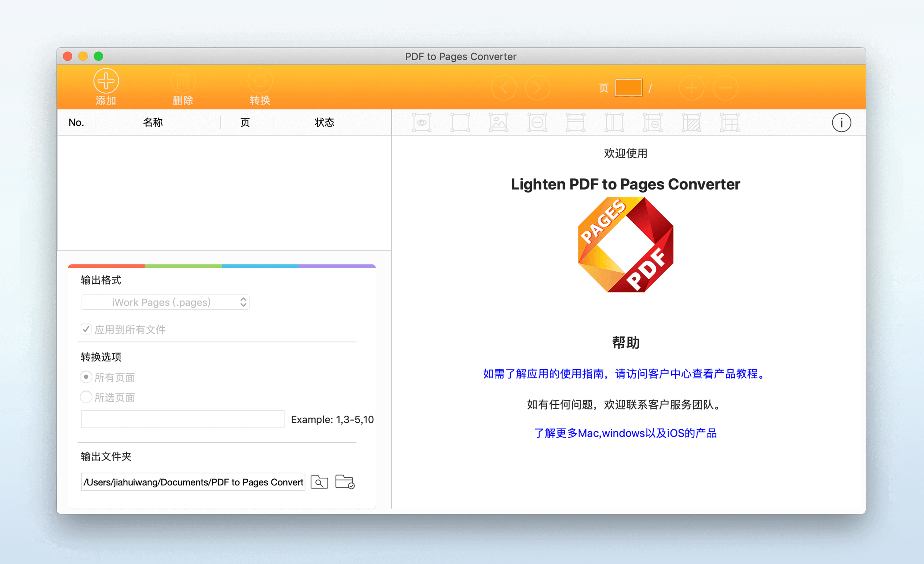Click the 删除 (Delete) trash icon

183,81
